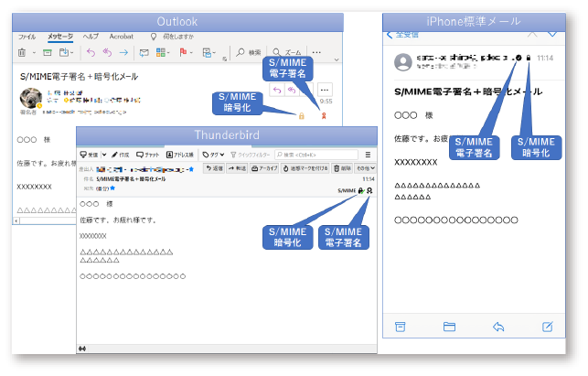Image resolution: width=588 pixels, height=376 pixels.
Task: Open the Thunderbird hamburger menu
Action: pyautogui.click(x=368, y=155)
